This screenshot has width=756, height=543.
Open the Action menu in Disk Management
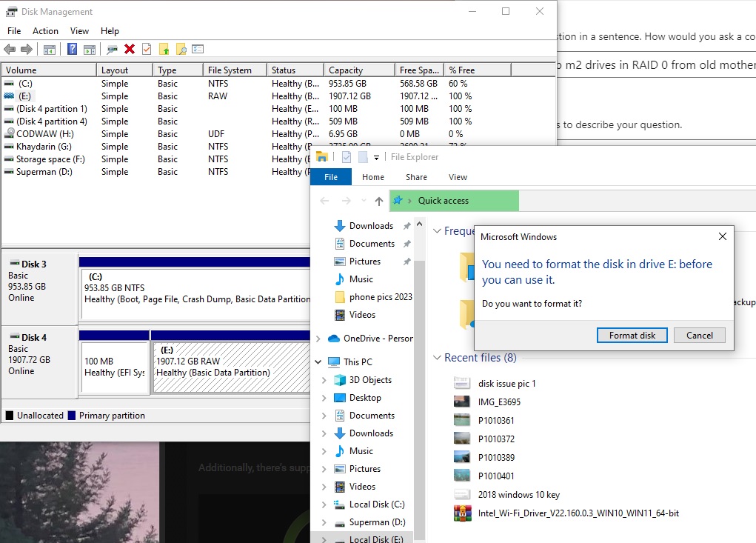pos(45,31)
